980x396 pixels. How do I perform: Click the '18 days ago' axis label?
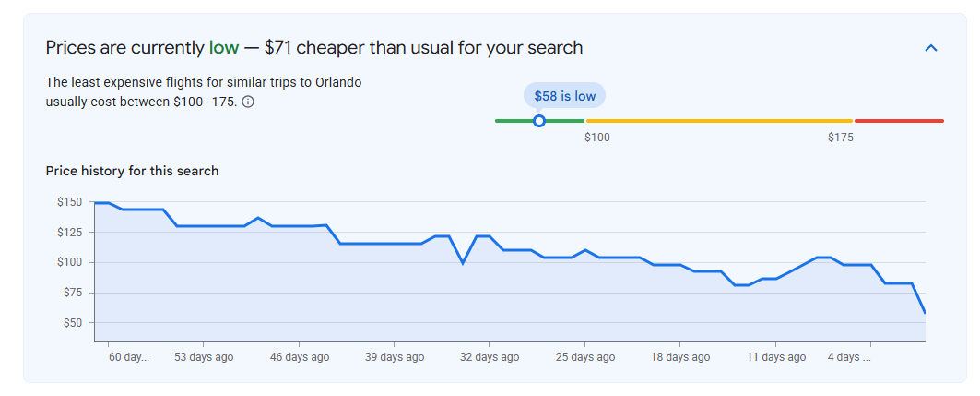(680, 357)
